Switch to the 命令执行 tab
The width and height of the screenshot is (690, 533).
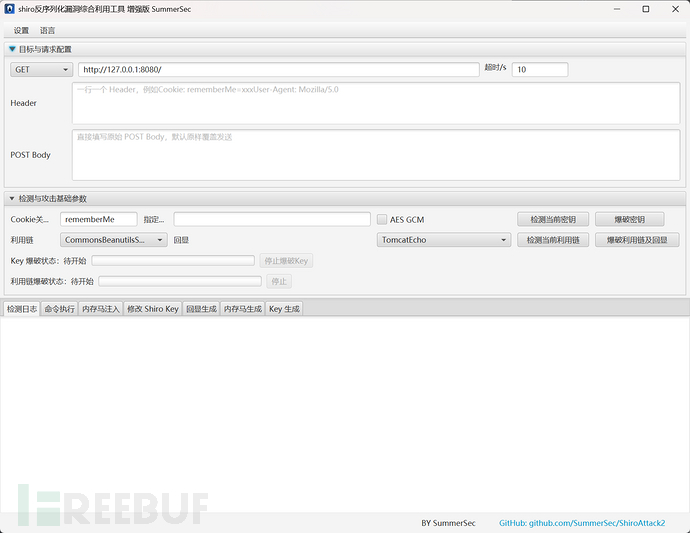(59, 309)
